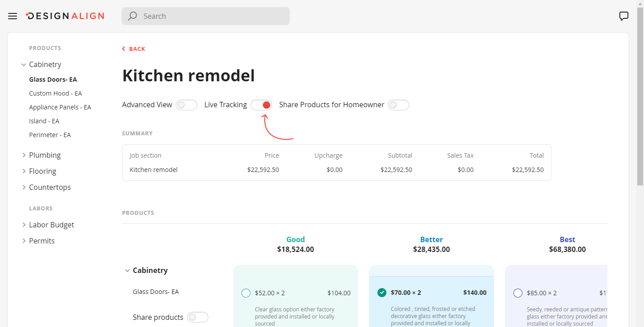This screenshot has width=644, height=327.
Task: Select the Good option radio for Glass Doors
Action: pos(246,293)
